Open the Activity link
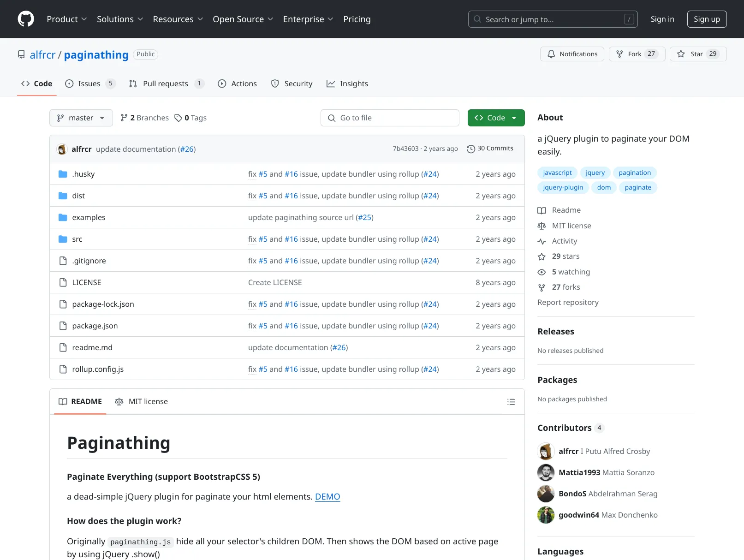This screenshot has width=744, height=560. click(557, 241)
